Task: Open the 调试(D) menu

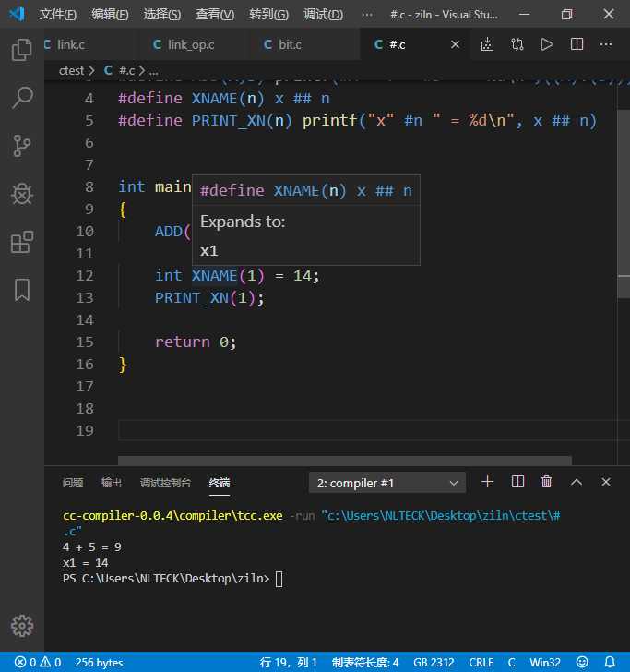Action: point(324,15)
